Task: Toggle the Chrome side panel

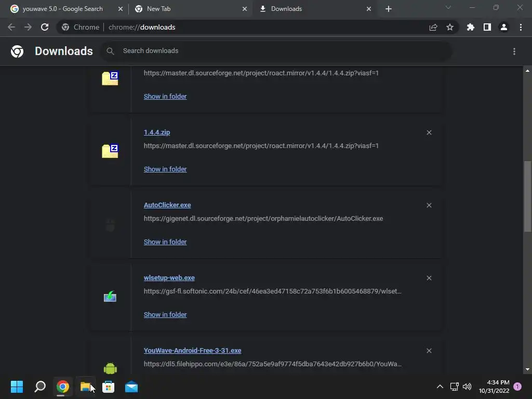Action: click(x=487, y=27)
